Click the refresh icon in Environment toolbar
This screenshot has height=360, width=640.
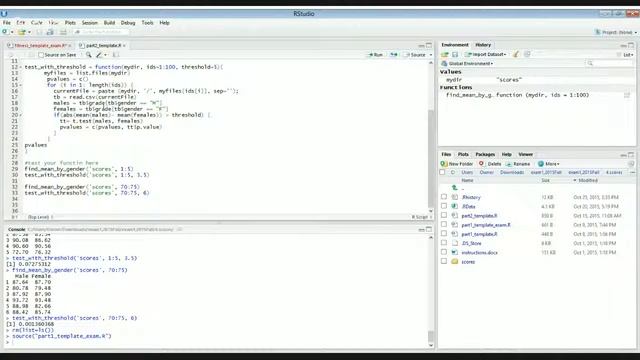(x=527, y=54)
